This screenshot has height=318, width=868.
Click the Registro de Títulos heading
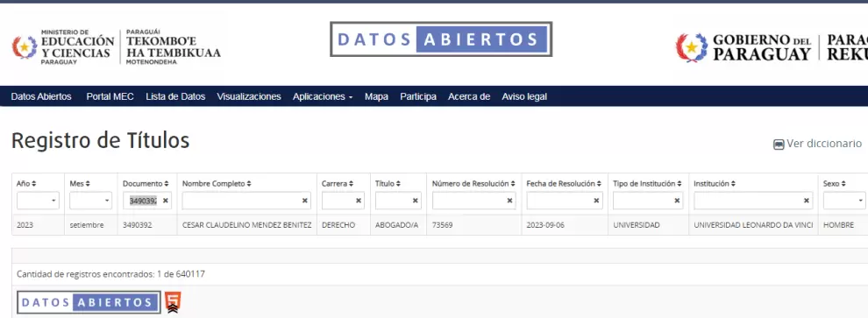point(100,141)
